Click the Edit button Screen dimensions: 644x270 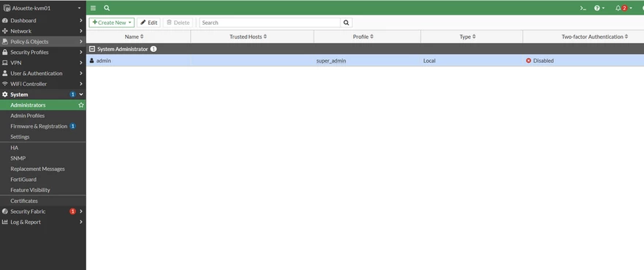(148, 23)
